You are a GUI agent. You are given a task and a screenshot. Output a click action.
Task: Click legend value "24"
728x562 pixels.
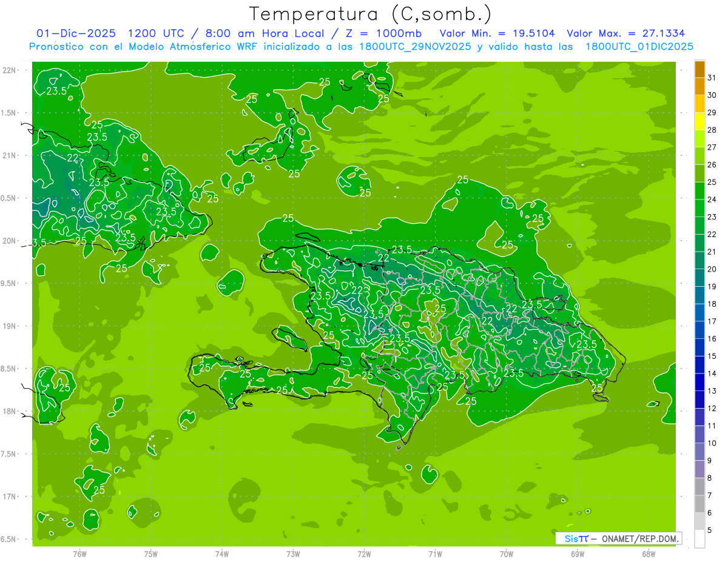(x=712, y=199)
